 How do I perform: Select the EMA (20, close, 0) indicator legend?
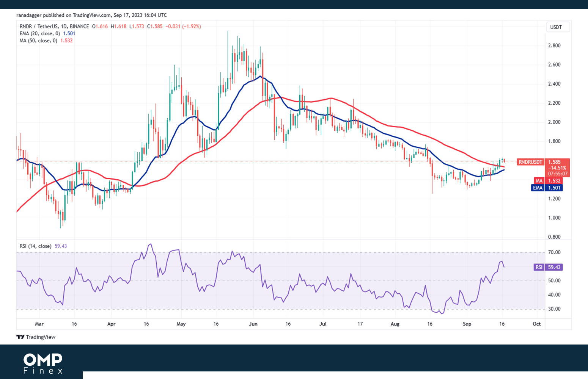(x=39, y=33)
